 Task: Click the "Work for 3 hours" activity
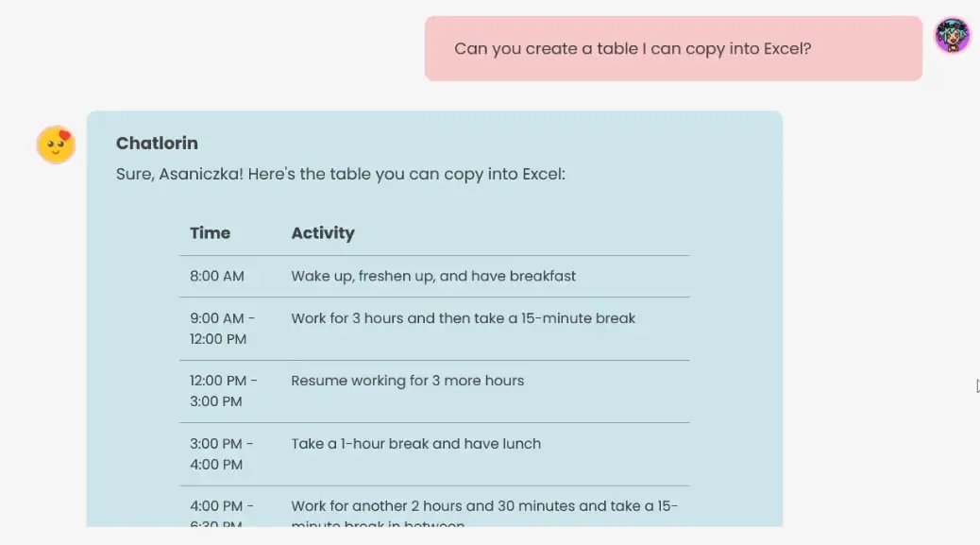click(x=463, y=318)
